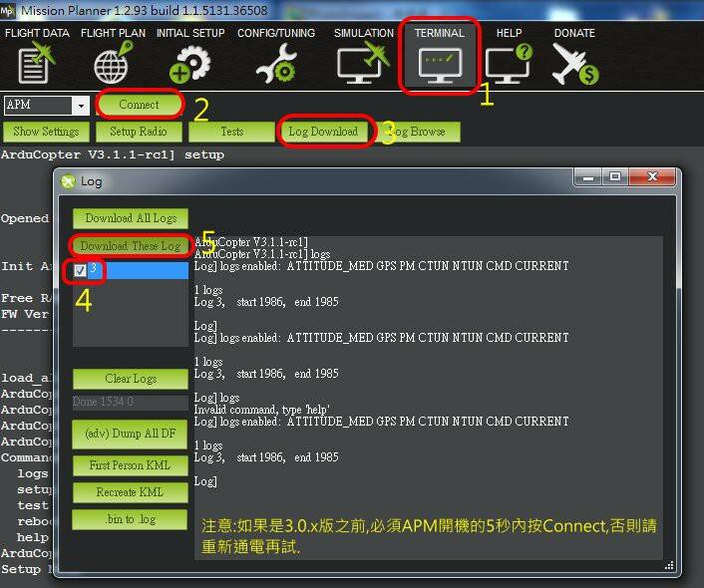
Task: Click the Connect button
Action: (140, 104)
